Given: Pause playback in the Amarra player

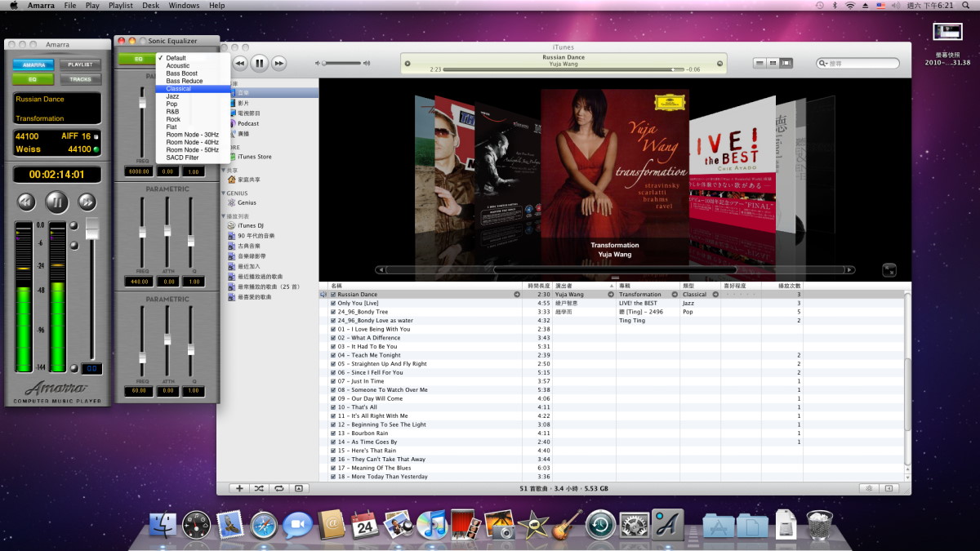Looking at the screenshot, I should click(56, 201).
